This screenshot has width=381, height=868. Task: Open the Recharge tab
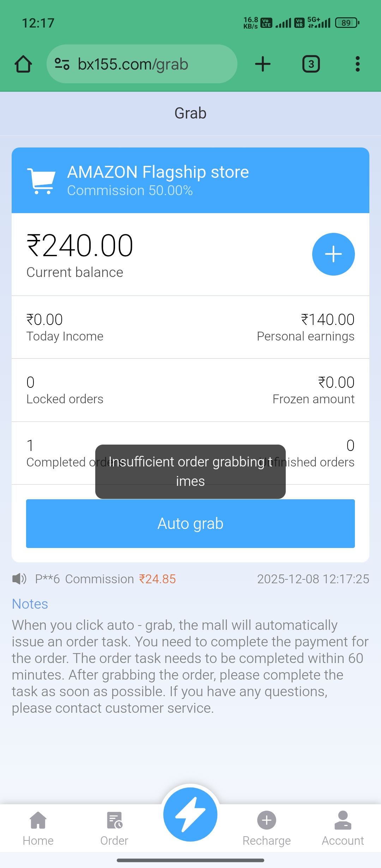(x=267, y=828)
